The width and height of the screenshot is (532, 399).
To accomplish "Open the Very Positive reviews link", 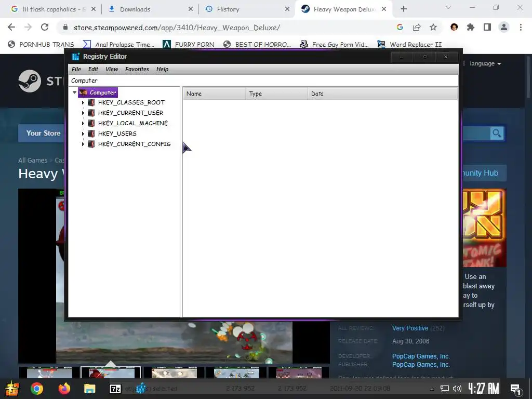I will coord(410,328).
